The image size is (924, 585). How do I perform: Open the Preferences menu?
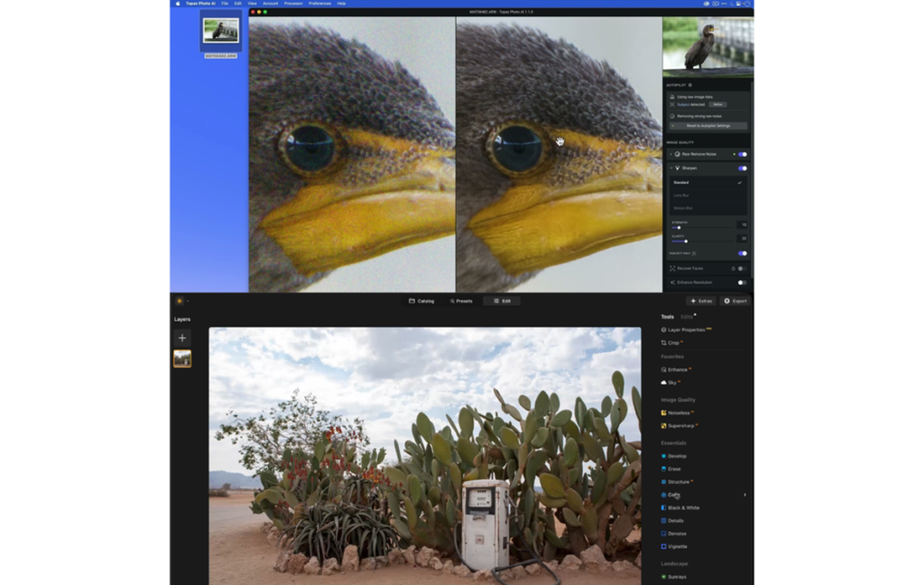[x=320, y=4]
